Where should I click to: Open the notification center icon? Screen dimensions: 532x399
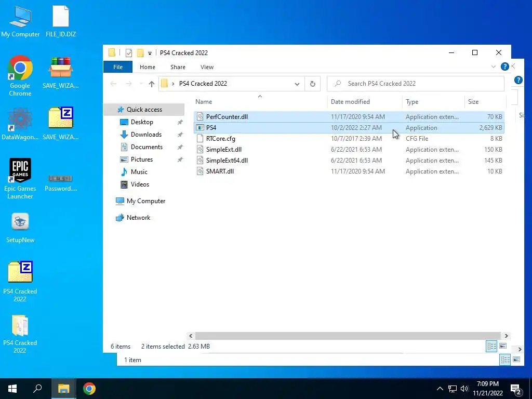coord(516,389)
